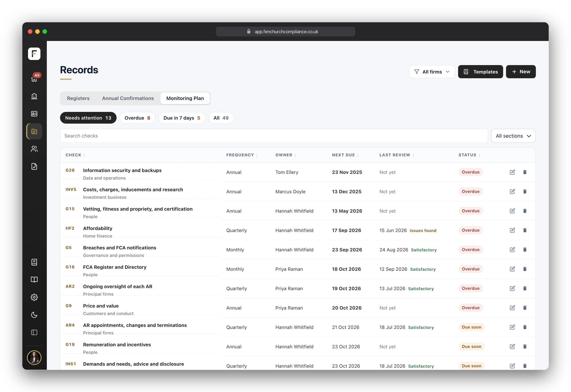Delete the Remuneration and incentives row
The image size is (571, 392).
[x=525, y=347]
